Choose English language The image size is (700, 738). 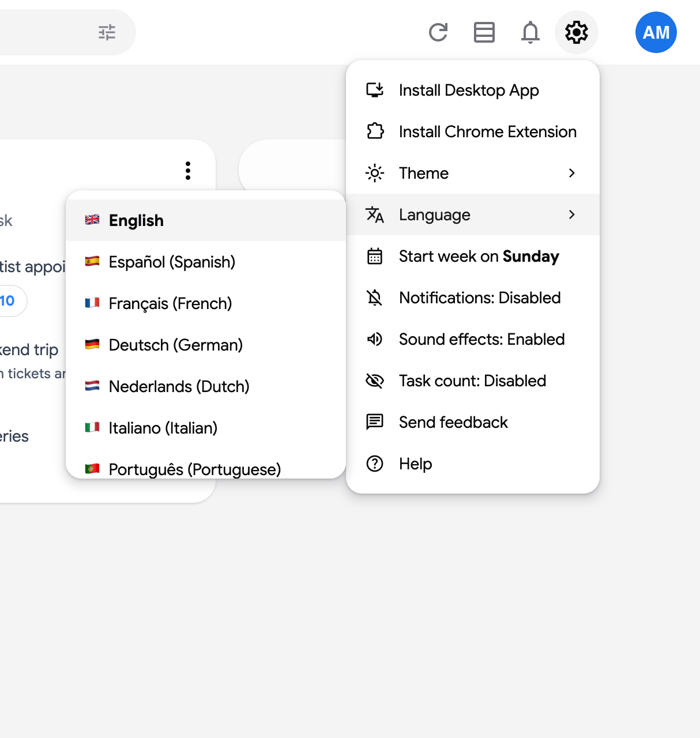click(x=206, y=220)
